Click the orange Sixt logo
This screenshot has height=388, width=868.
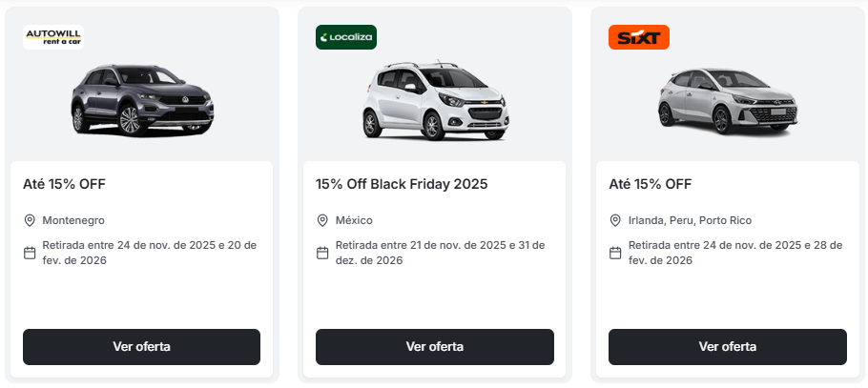pyautogui.click(x=638, y=37)
